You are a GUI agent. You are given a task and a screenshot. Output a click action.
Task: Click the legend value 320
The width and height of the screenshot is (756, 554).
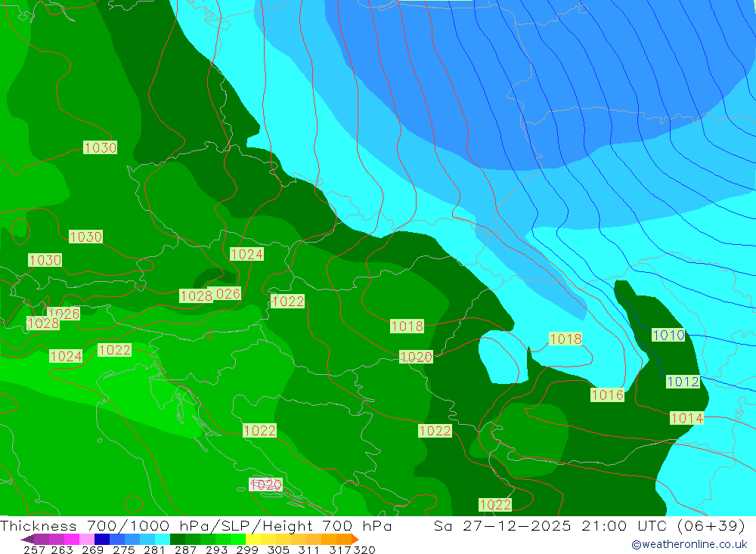[x=364, y=549]
